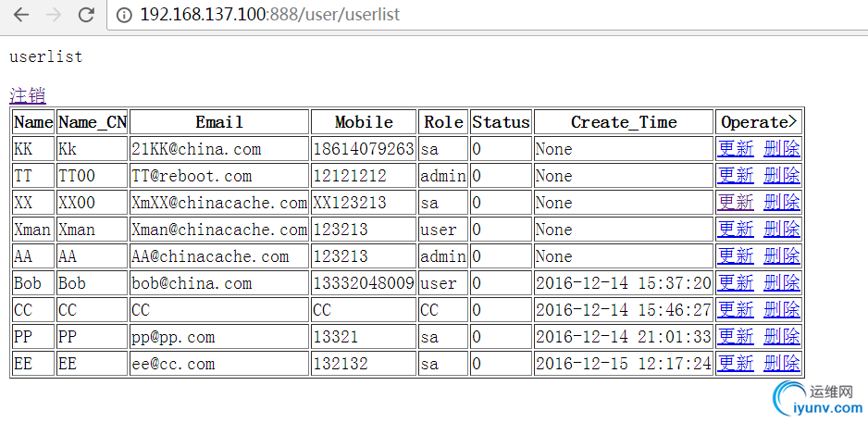Click the 注销 logout link
Image resolution: width=868 pixels, height=423 pixels.
click(x=28, y=95)
